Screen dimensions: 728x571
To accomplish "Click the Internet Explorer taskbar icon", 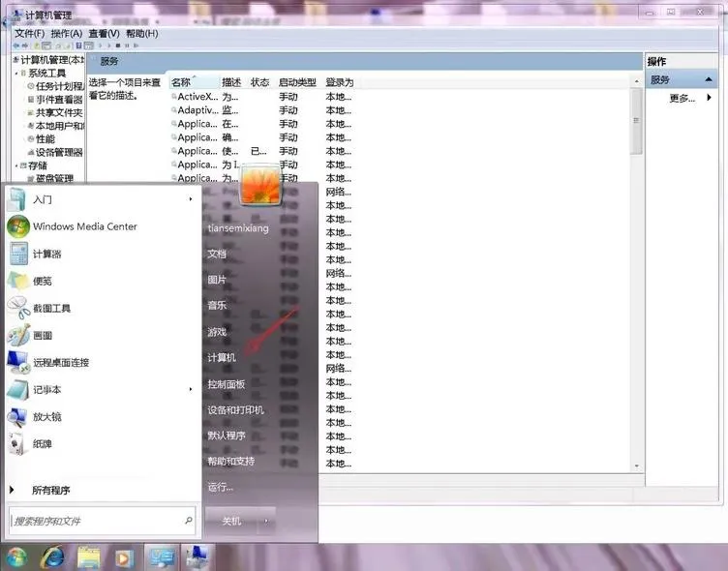I will 52,557.
